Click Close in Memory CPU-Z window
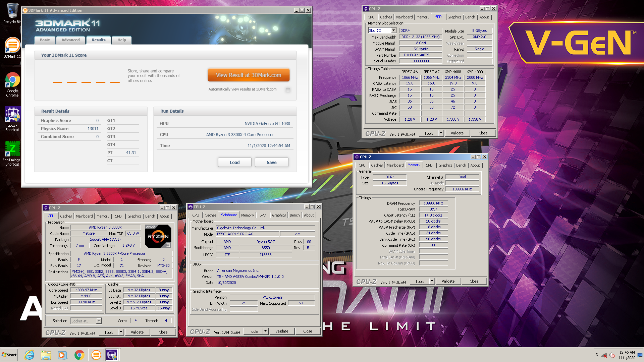This screenshot has height=362, width=644. pyautogui.click(x=474, y=281)
